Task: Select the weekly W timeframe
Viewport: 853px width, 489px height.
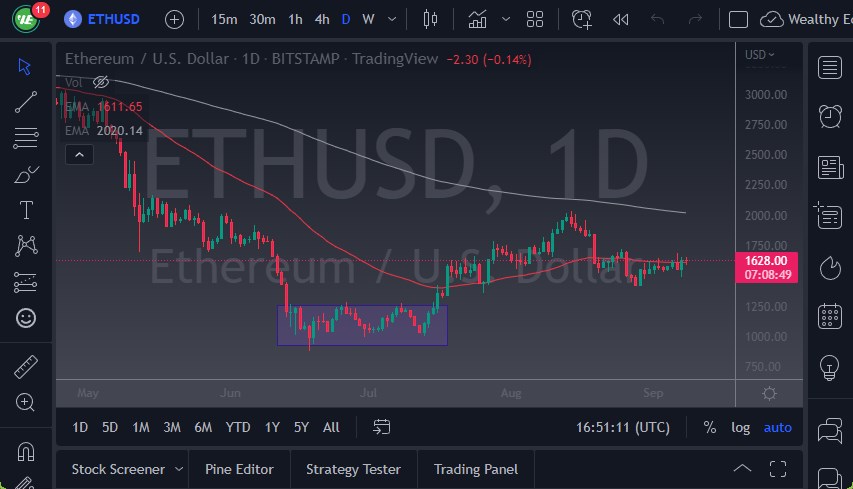Action: (x=368, y=20)
